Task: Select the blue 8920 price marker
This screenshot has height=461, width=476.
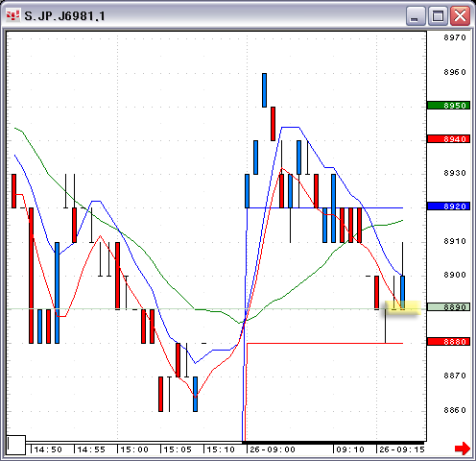Action: pyautogui.click(x=448, y=206)
